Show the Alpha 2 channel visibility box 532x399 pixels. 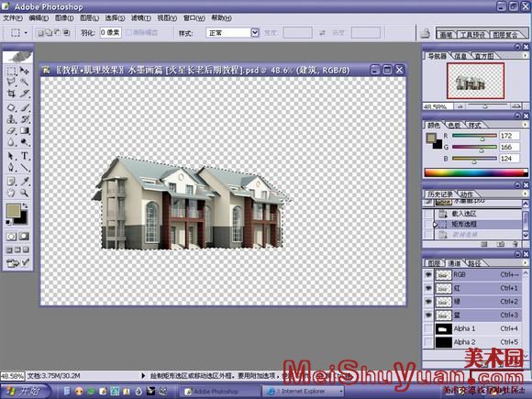point(428,342)
